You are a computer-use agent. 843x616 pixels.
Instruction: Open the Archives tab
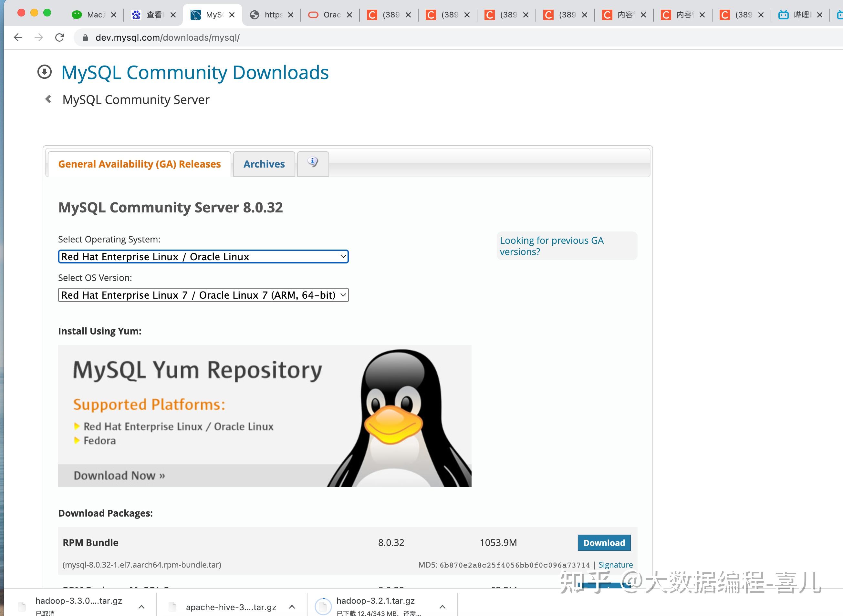264,164
